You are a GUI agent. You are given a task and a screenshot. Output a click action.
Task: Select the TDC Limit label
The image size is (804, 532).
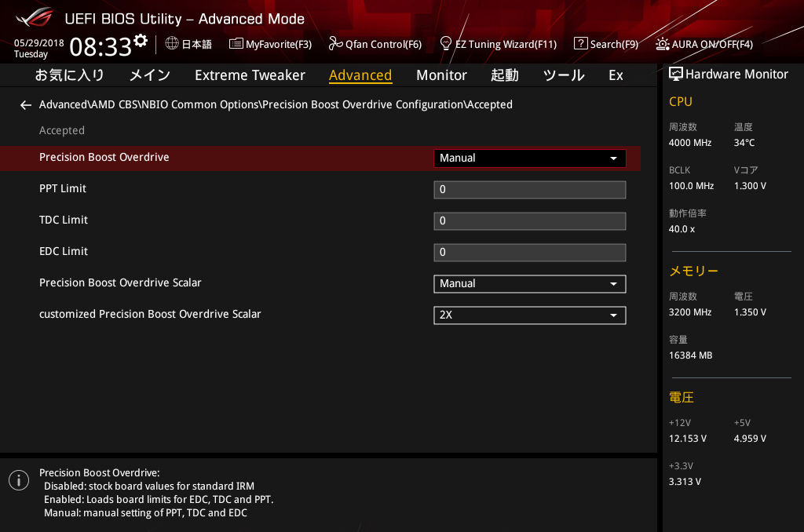pos(64,220)
